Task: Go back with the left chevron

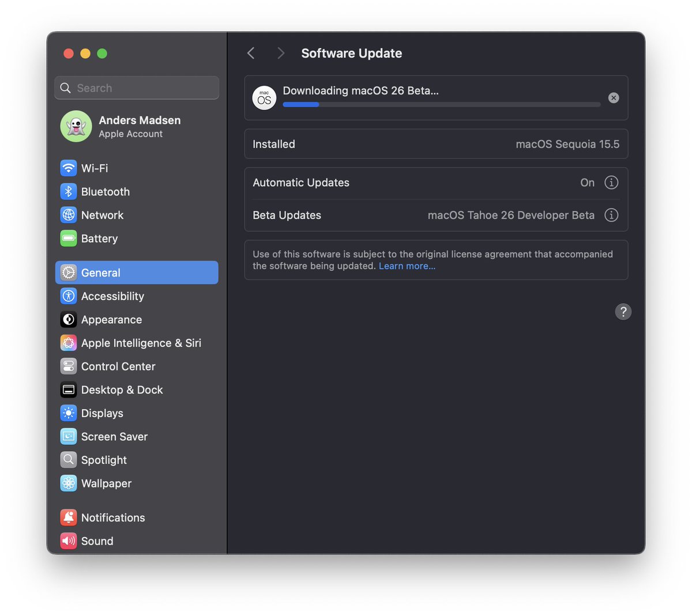Action: coord(251,53)
